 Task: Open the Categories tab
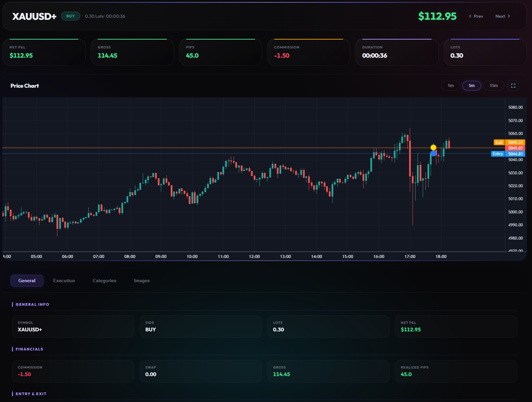pos(104,281)
